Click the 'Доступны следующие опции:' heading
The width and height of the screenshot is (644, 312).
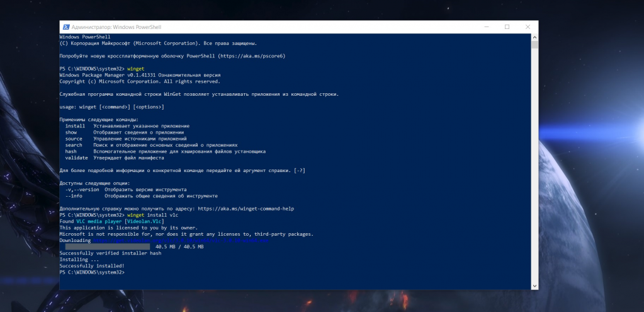click(95, 183)
